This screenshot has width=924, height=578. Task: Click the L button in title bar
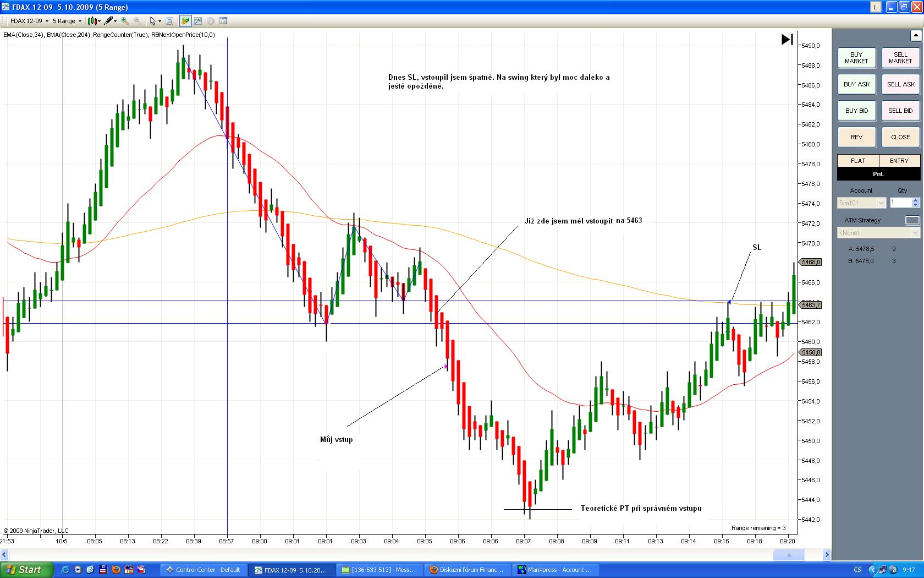pyautogui.click(x=876, y=7)
